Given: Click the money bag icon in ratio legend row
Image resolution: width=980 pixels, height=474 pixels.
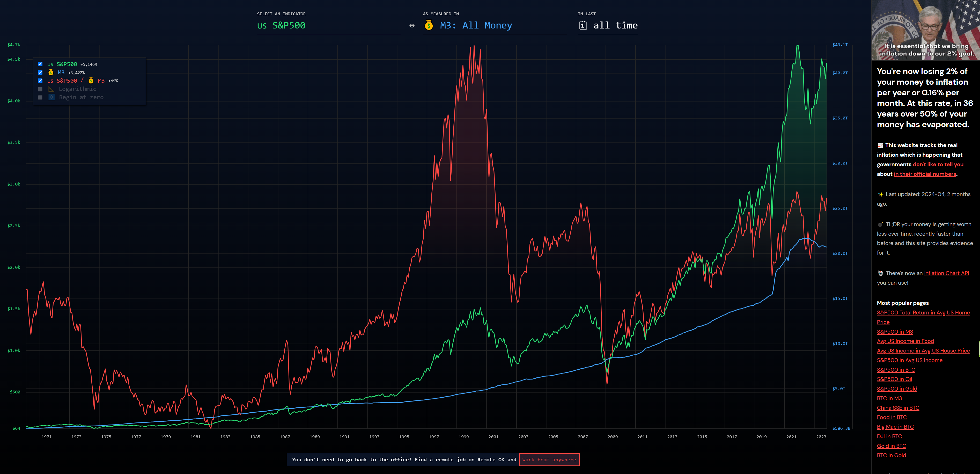Looking at the screenshot, I should [x=91, y=81].
